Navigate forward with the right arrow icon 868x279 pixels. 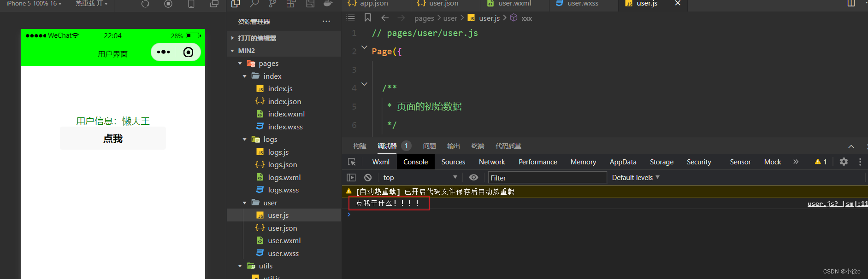402,17
